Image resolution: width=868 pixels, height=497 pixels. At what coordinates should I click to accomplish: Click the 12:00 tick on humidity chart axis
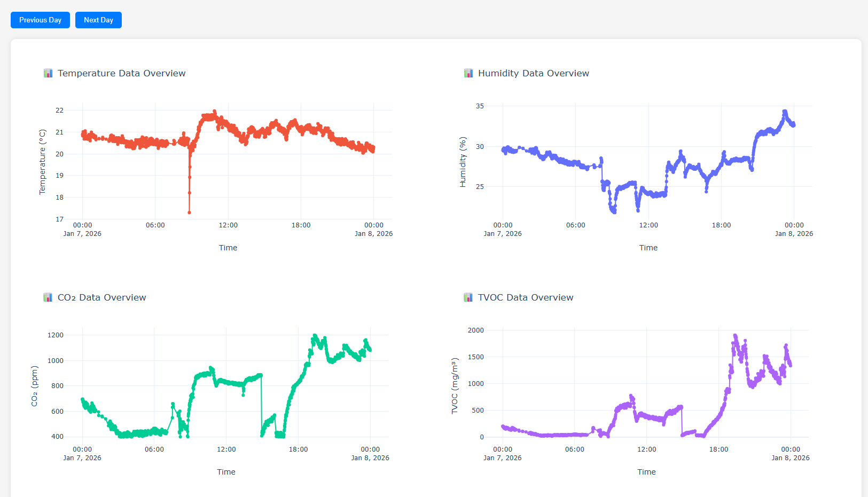pyautogui.click(x=648, y=225)
